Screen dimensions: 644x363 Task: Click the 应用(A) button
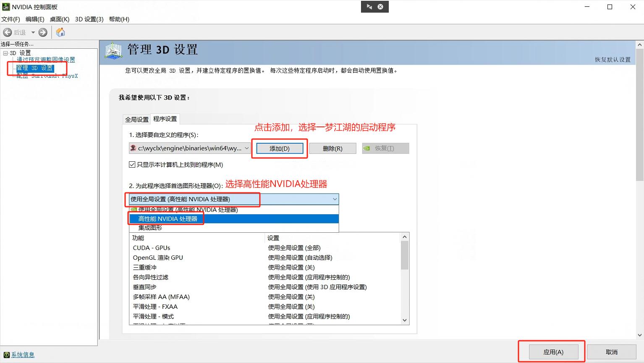[553, 352]
